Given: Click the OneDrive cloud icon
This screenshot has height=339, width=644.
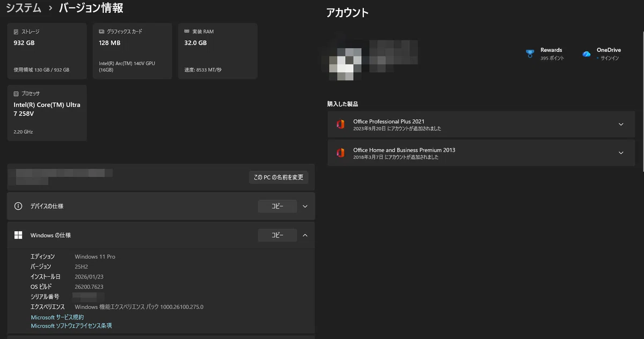Looking at the screenshot, I should pyautogui.click(x=587, y=54).
